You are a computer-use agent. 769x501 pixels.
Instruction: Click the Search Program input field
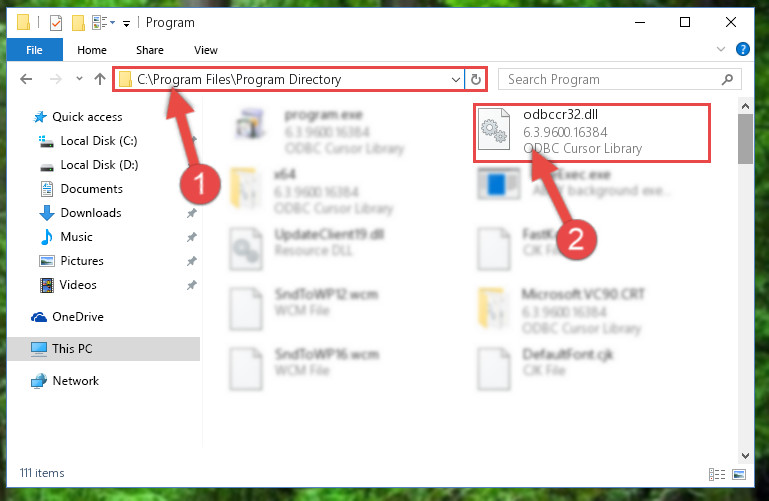point(612,79)
